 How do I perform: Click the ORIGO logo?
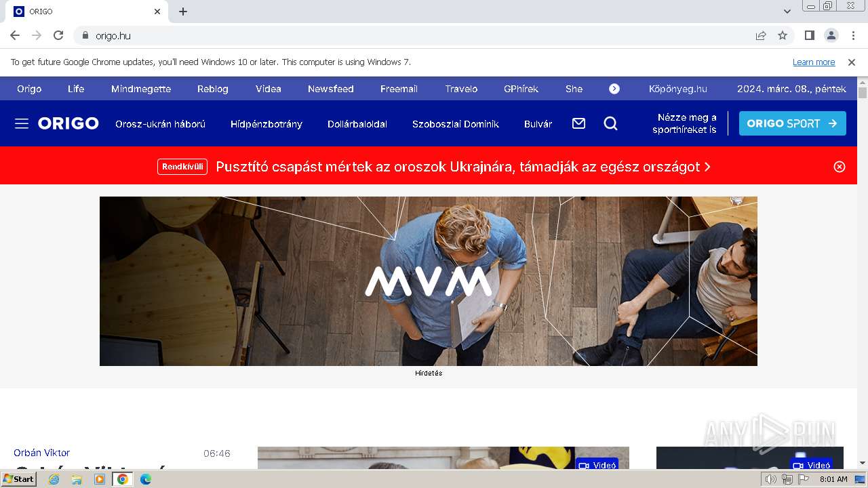pos(68,123)
